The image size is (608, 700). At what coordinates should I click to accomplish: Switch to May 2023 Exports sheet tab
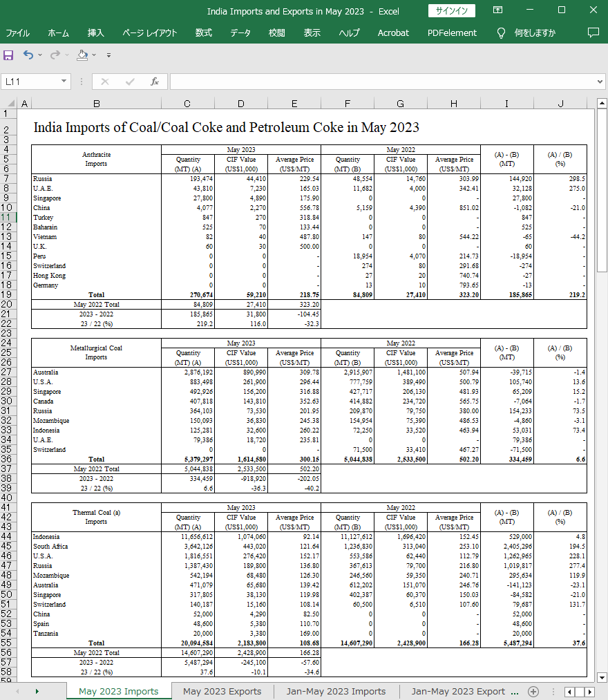click(222, 692)
